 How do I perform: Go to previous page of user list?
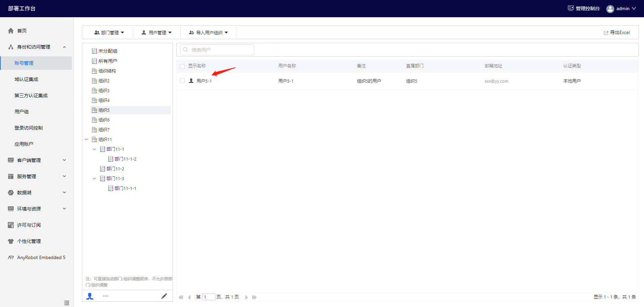coord(189,297)
